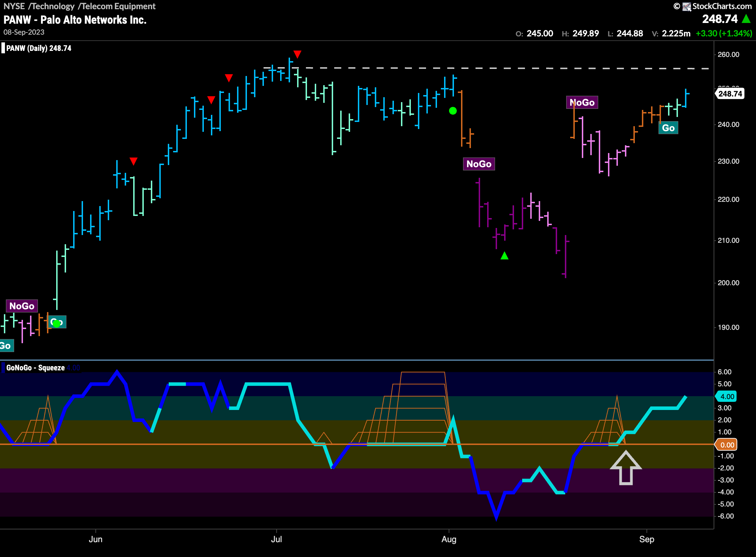
Task: Click the -6.00 label on the squeeze axis
Action: [x=726, y=516]
